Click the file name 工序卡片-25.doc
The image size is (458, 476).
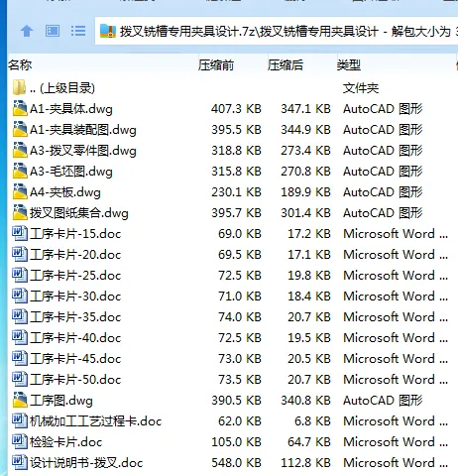[75, 276]
